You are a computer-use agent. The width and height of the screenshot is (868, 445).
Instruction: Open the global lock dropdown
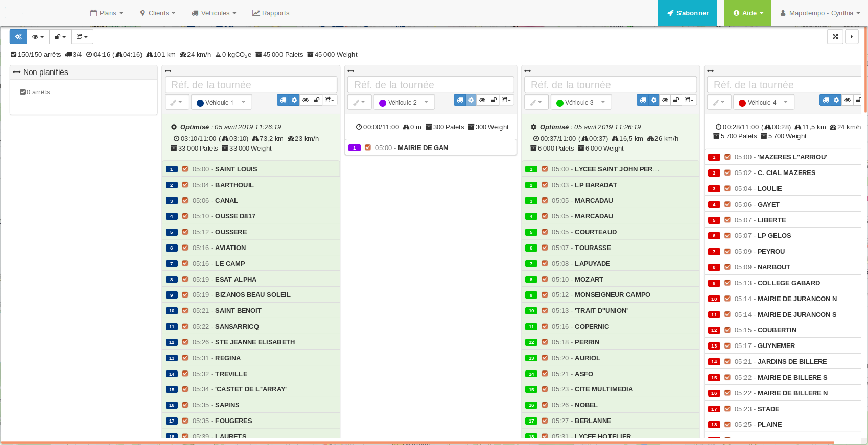coord(60,37)
